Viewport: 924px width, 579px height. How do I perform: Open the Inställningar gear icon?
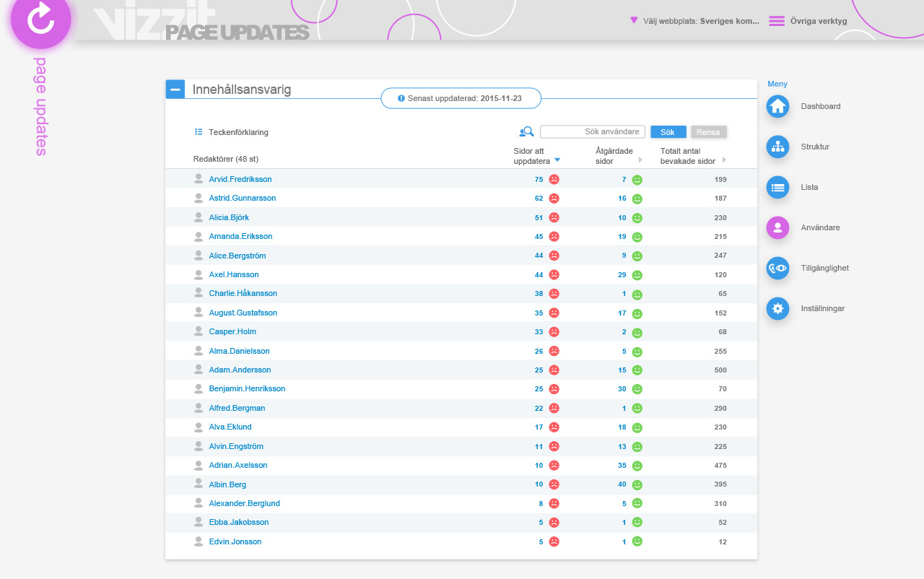pos(777,308)
